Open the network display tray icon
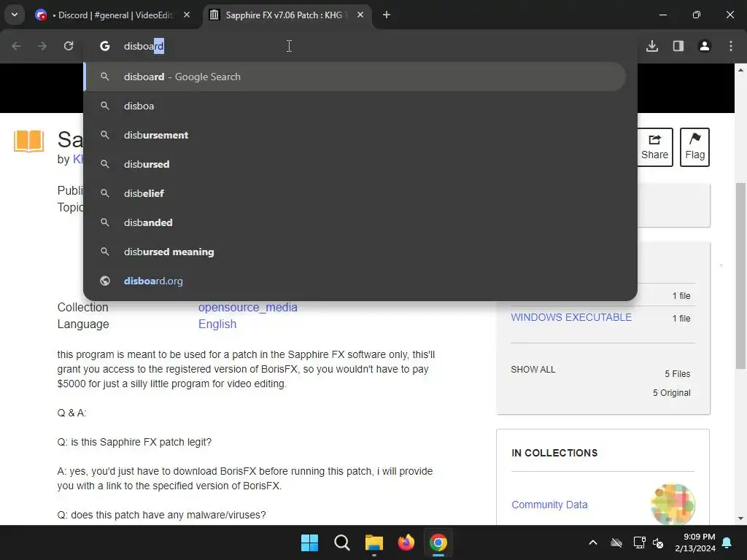Viewport: 747px width, 560px height. point(639,542)
